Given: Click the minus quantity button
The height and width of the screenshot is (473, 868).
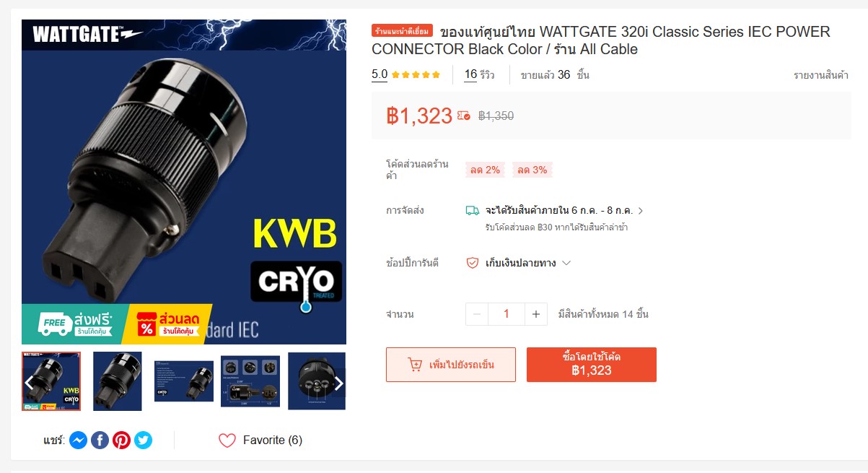Looking at the screenshot, I should click(477, 314).
